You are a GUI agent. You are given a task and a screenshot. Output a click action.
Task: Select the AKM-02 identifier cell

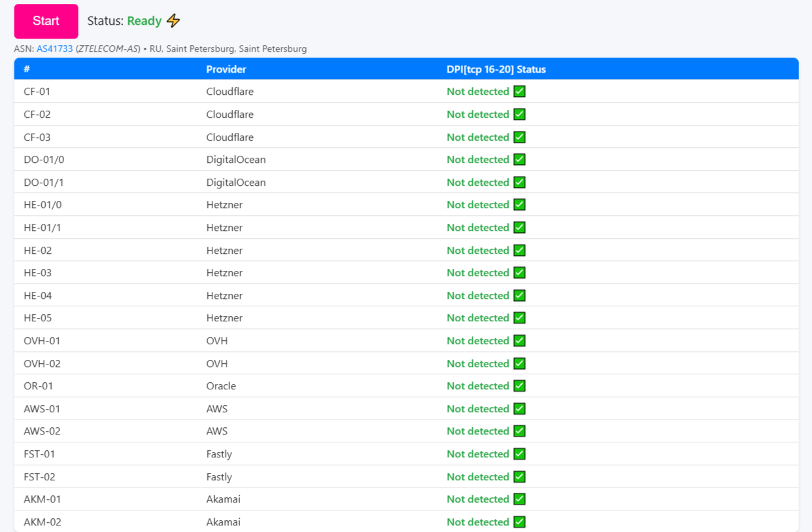pyautogui.click(x=42, y=522)
